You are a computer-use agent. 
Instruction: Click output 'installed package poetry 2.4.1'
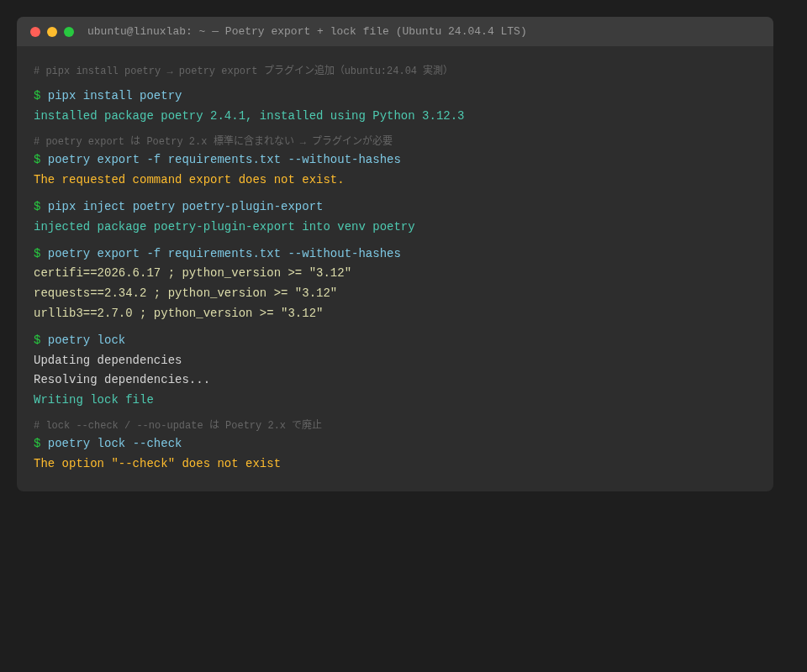click(249, 116)
